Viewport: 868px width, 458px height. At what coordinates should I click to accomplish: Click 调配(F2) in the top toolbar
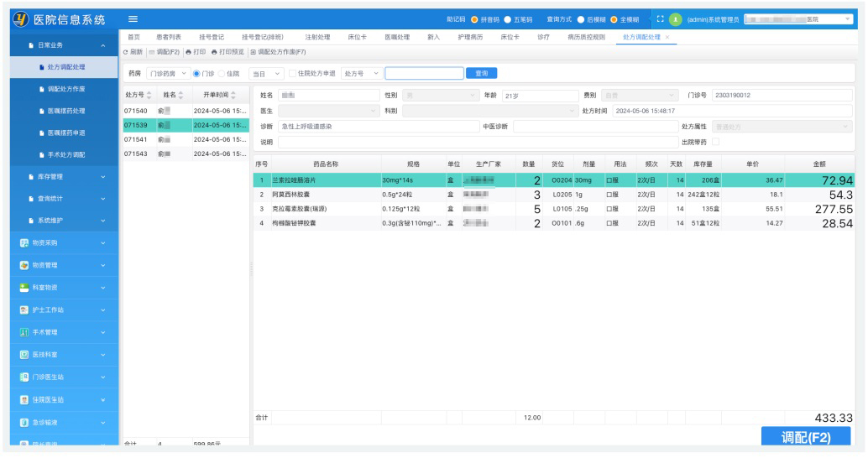pos(165,52)
